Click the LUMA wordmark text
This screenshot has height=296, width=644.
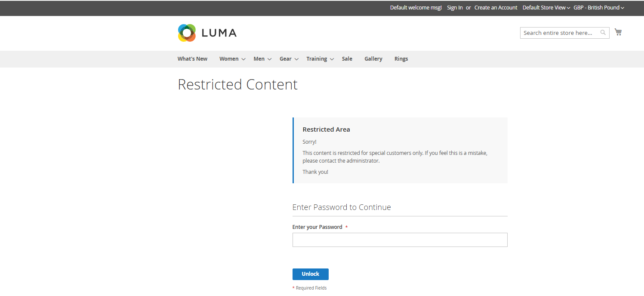click(219, 33)
